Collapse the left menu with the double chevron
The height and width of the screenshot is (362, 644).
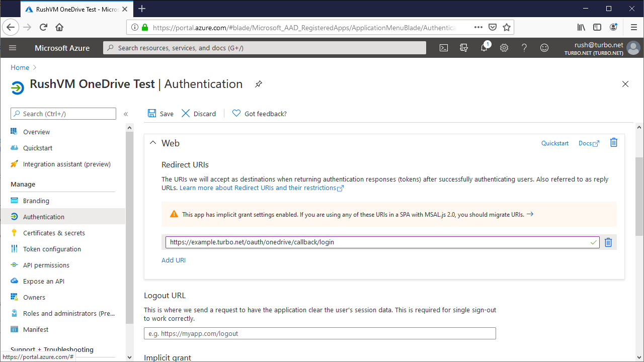126,114
